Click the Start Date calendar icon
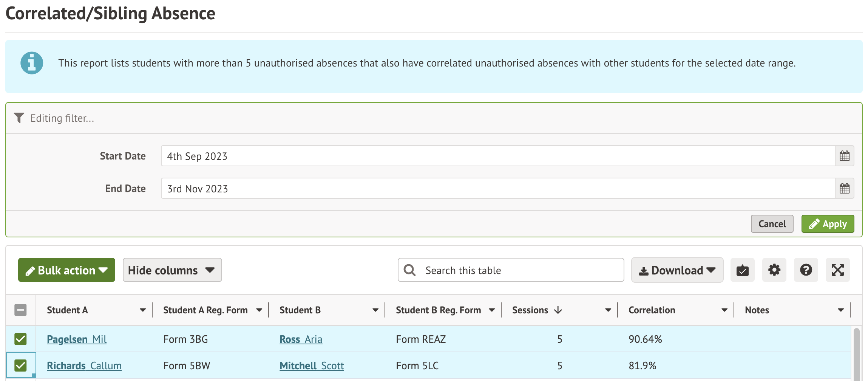Viewport: 868px width, 381px height. click(844, 156)
